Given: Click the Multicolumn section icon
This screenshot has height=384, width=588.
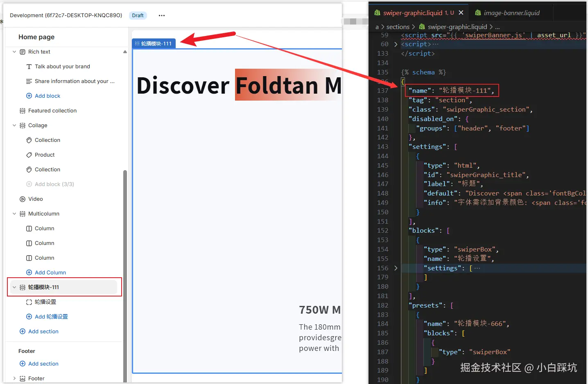Looking at the screenshot, I should pos(23,214).
